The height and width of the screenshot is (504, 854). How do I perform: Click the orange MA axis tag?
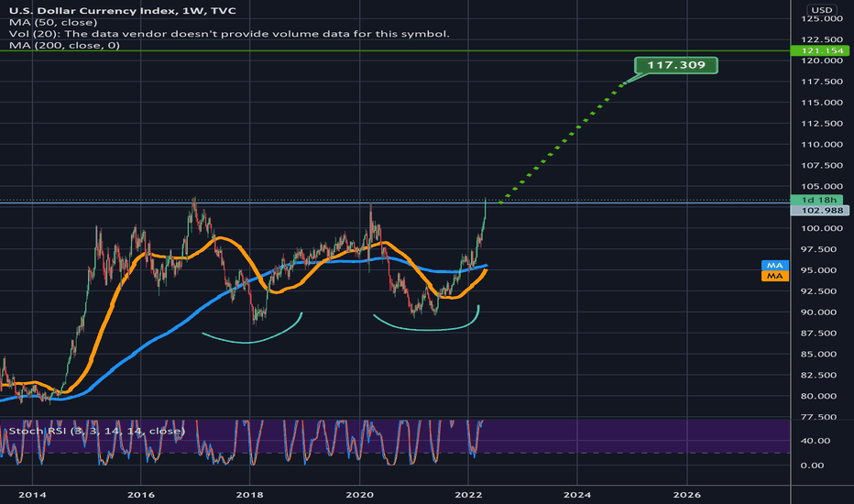[775, 276]
